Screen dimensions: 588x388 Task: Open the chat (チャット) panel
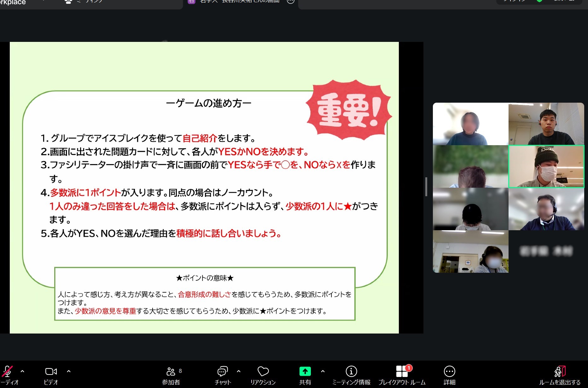pyautogui.click(x=223, y=372)
